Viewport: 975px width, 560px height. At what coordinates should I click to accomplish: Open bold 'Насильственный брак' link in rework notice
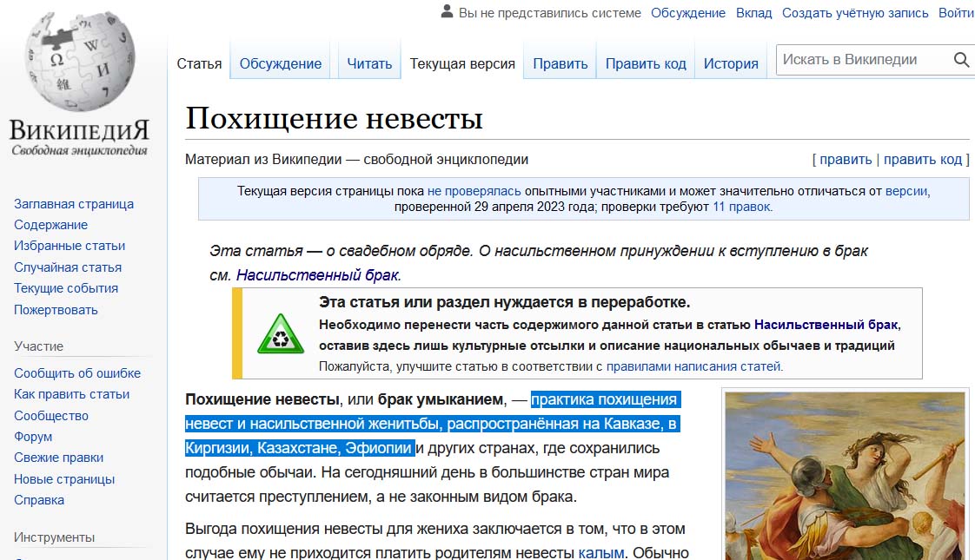coord(826,325)
